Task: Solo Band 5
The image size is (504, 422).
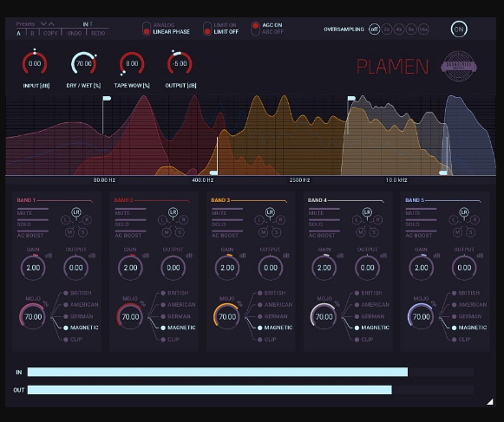Action: [421, 223]
